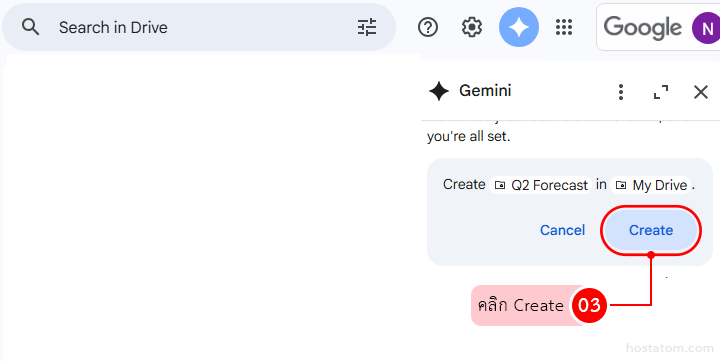
Task: Select the Q2 Forecast folder chip
Action: tap(540, 185)
